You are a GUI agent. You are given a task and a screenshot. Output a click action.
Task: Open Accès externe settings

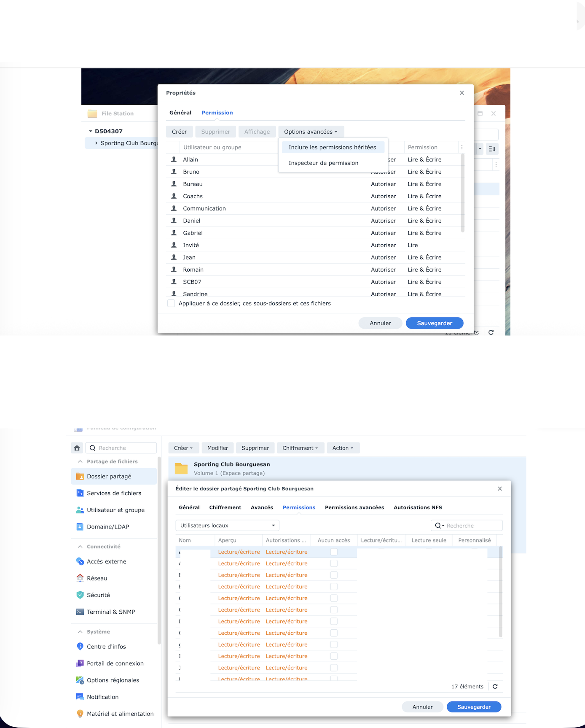pos(114,561)
